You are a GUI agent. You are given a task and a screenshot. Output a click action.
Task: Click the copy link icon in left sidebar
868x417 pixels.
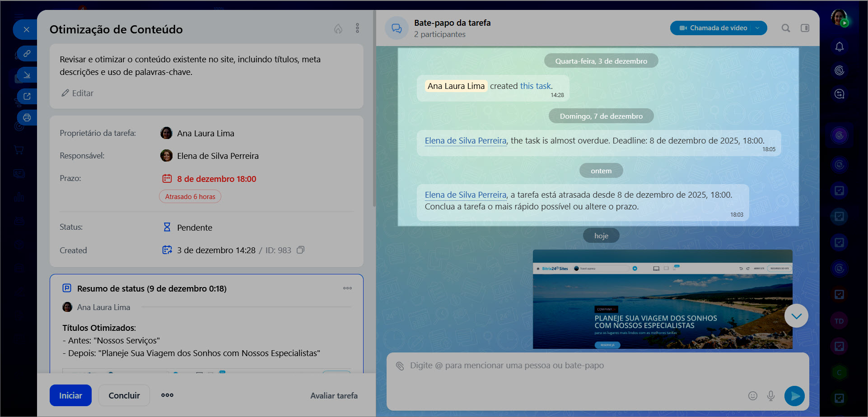click(27, 54)
